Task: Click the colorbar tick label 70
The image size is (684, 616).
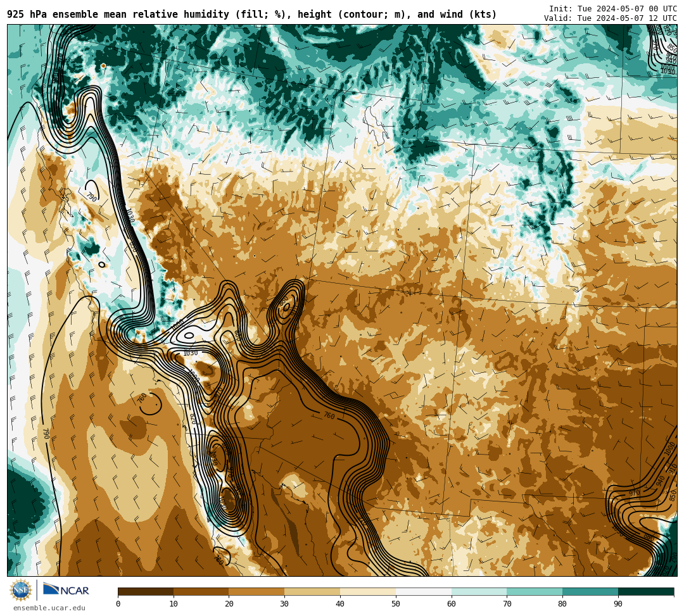Action: click(x=507, y=604)
